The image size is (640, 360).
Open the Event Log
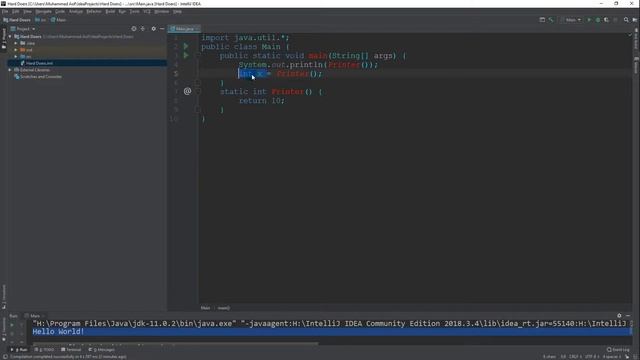618,350
